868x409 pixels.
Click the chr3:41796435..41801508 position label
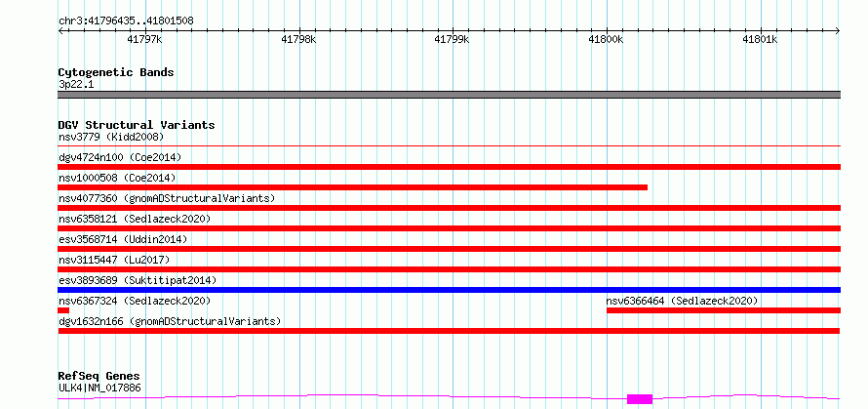click(126, 21)
